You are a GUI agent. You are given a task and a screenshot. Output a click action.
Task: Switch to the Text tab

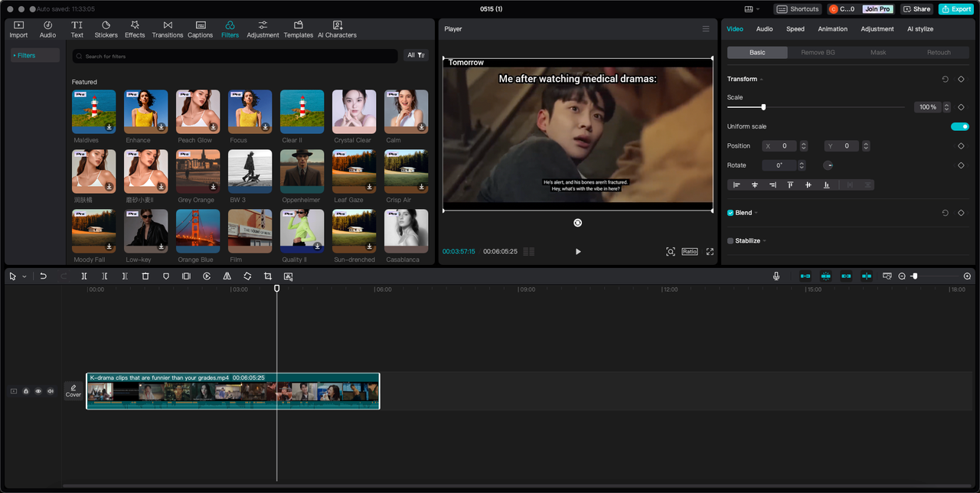77,30
